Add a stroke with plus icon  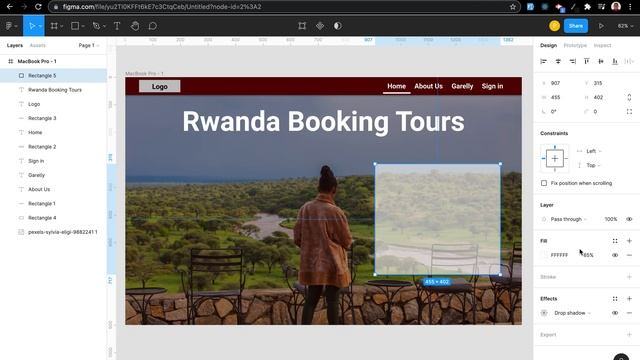point(629,277)
